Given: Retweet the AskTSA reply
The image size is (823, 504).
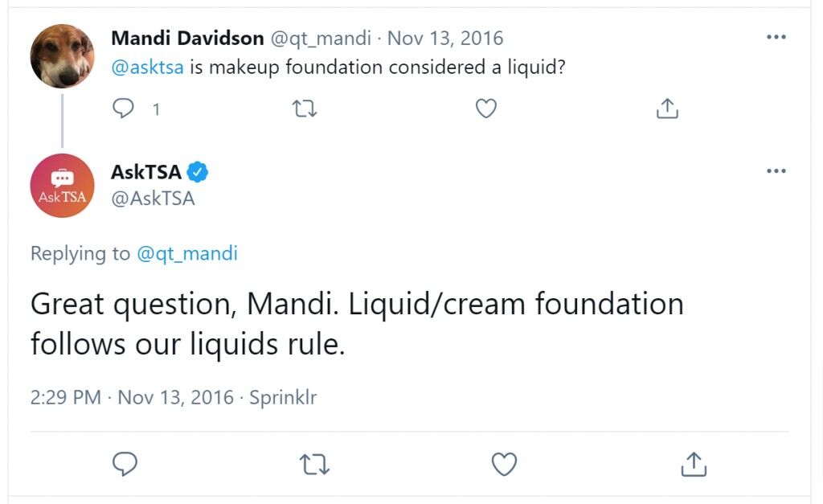Looking at the screenshot, I should click(x=314, y=464).
